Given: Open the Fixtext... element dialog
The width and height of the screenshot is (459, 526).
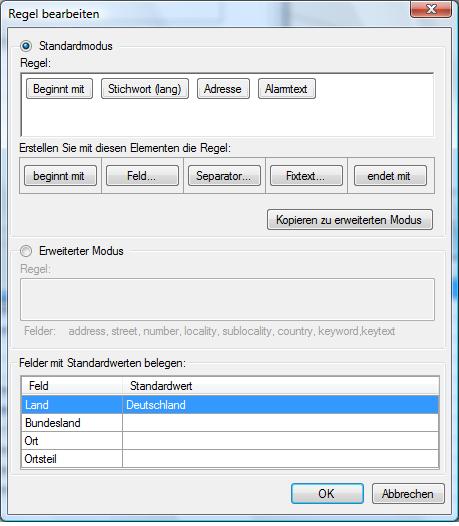Looking at the screenshot, I should [x=306, y=175].
